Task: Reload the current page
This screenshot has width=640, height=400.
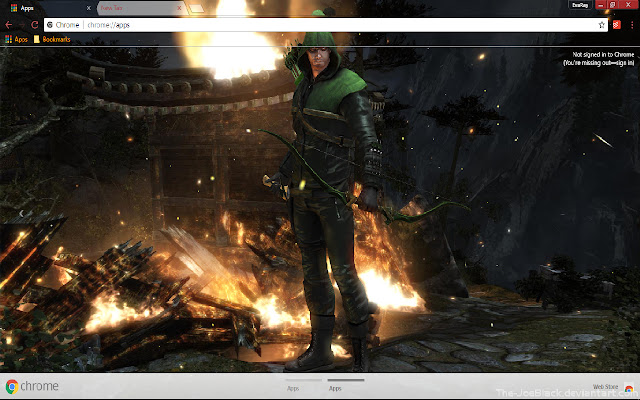Action: 34,25
